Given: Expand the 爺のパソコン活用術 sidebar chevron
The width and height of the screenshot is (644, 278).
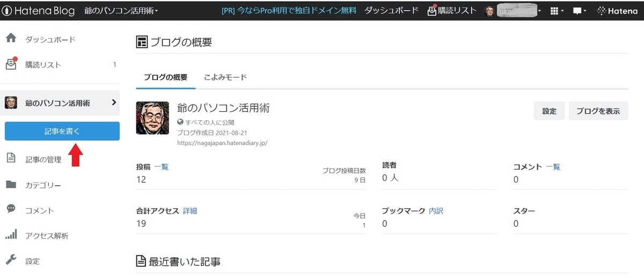Looking at the screenshot, I should tap(114, 103).
